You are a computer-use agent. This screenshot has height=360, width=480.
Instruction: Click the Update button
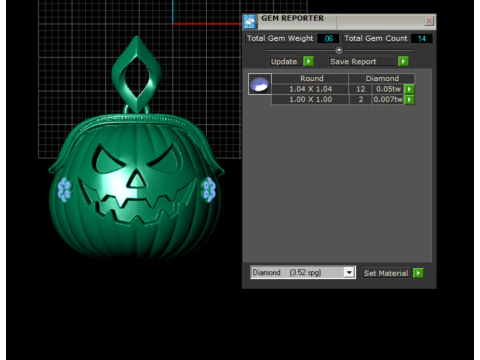[x=284, y=61]
